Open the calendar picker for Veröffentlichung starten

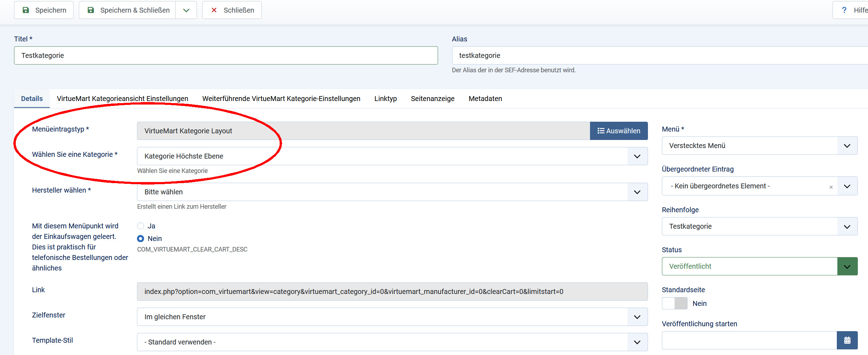pyautogui.click(x=847, y=340)
